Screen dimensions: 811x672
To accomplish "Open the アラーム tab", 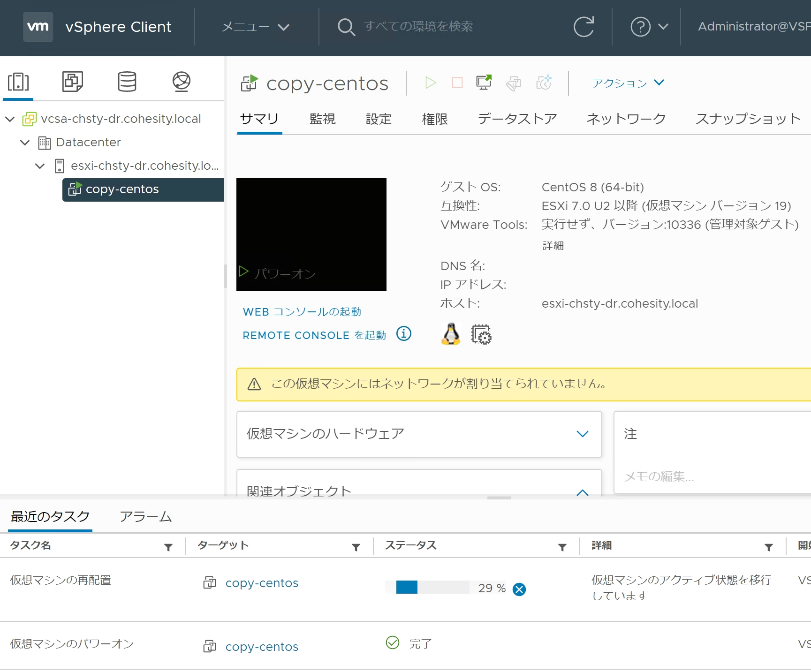I will (146, 516).
